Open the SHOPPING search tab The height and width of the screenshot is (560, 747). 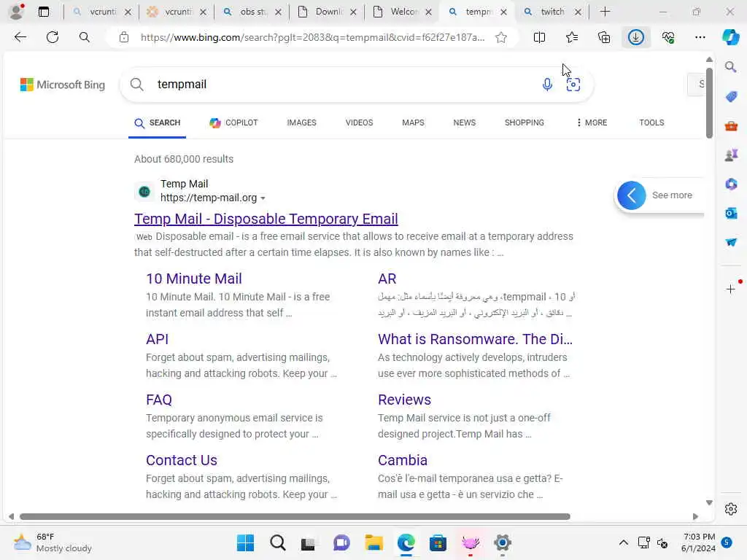pyautogui.click(x=524, y=122)
